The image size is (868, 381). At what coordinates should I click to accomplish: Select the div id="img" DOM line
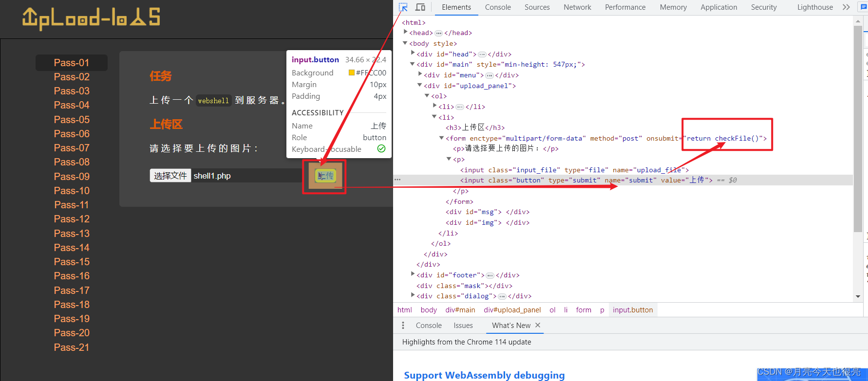488,222
